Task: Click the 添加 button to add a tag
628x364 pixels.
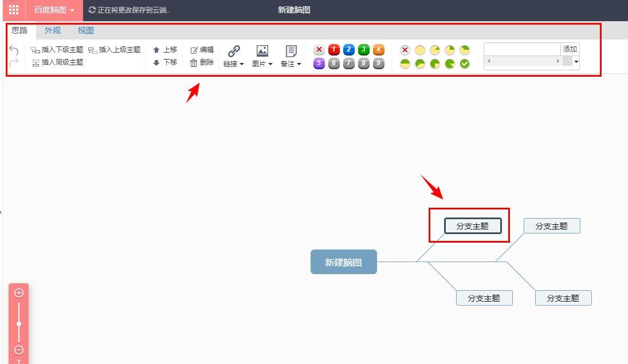Action: coord(569,49)
